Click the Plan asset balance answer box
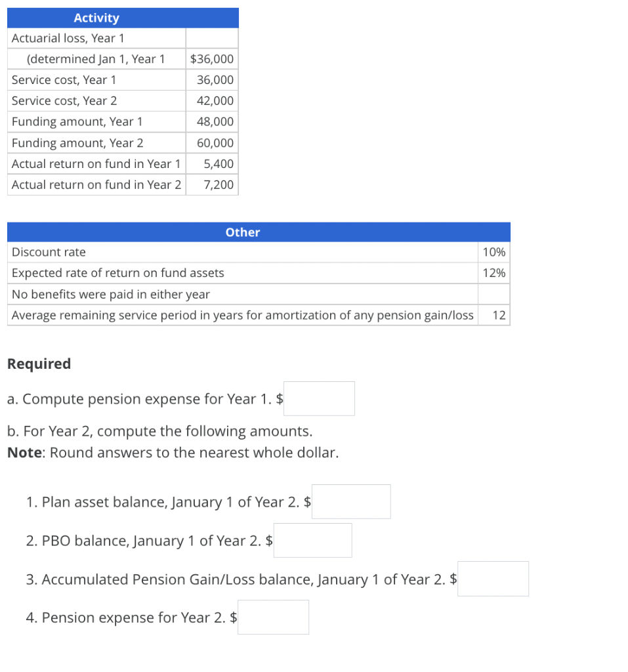This screenshot has width=628, height=672. (350, 501)
